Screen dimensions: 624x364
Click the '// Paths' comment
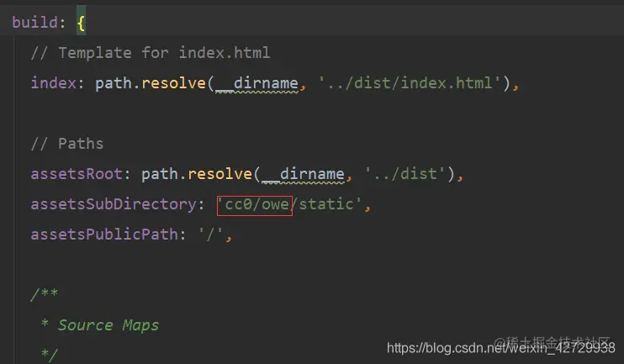pos(67,144)
